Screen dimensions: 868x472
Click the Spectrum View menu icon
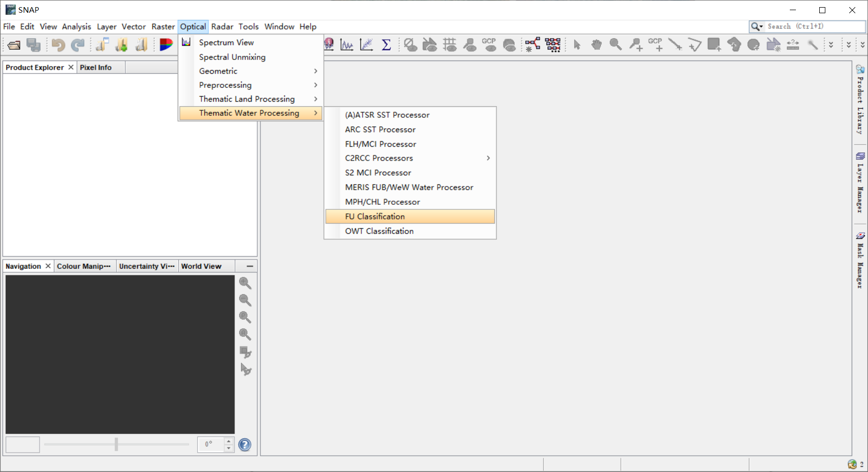coord(186,42)
